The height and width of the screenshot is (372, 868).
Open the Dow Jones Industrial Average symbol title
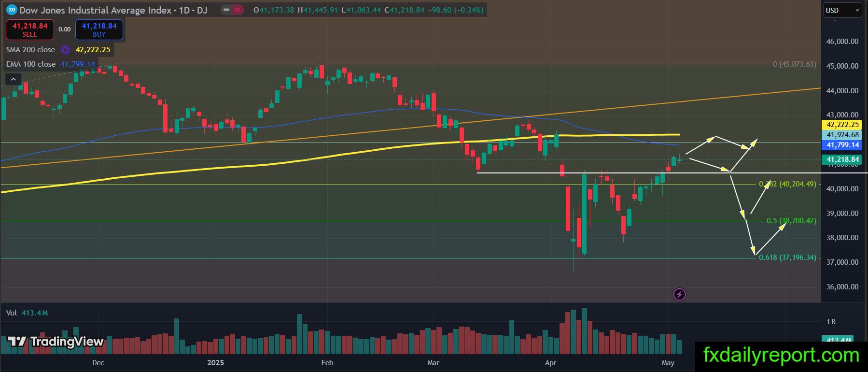113,10
